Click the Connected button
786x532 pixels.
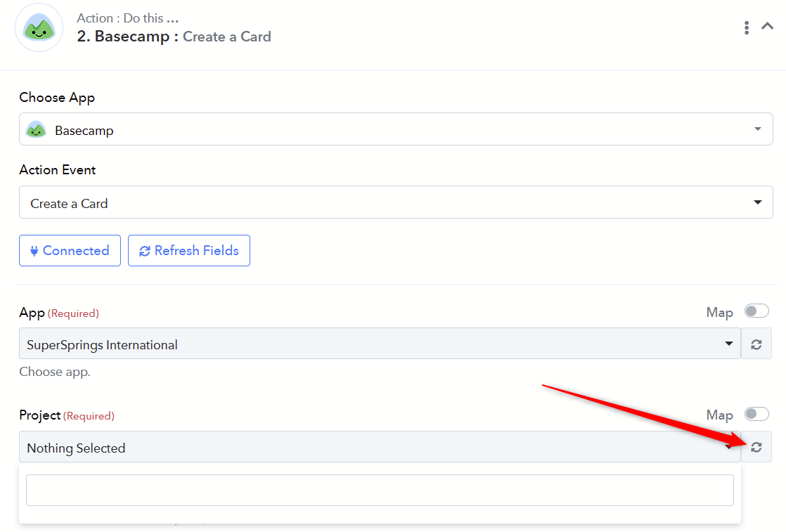coord(70,250)
